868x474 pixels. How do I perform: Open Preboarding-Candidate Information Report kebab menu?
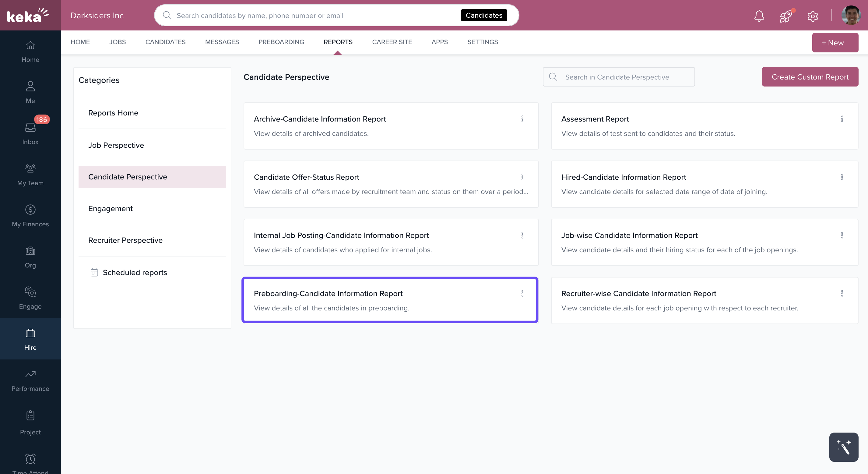point(522,293)
